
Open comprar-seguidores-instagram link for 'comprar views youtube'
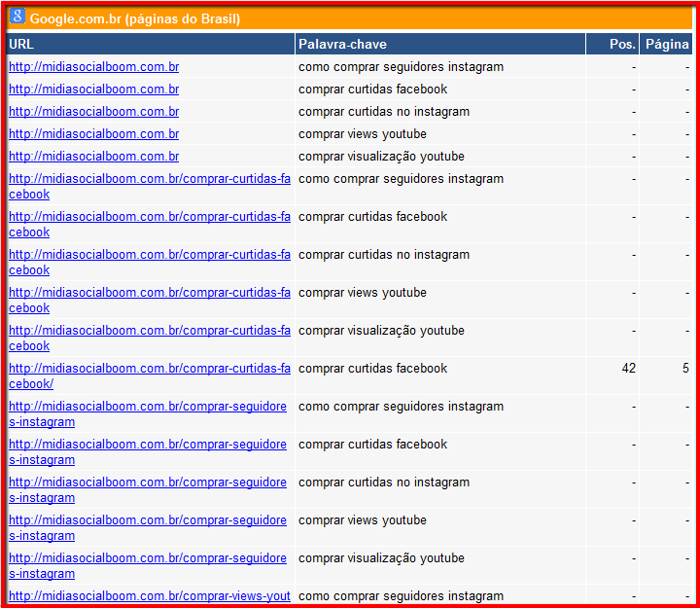click(148, 520)
